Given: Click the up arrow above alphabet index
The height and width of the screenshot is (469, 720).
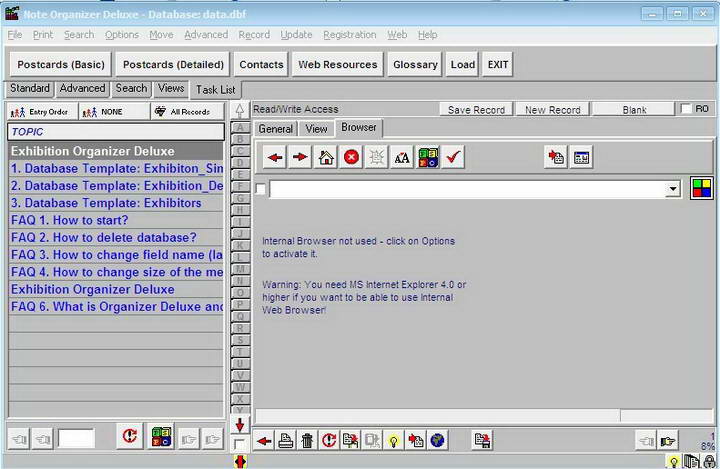Looking at the screenshot, I should point(240,110).
